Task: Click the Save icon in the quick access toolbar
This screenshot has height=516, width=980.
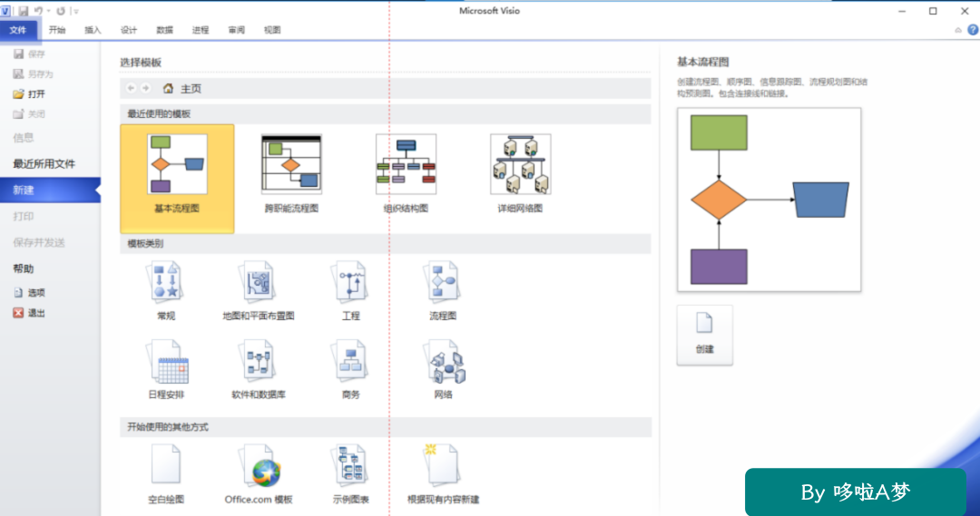Action: pyautogui.click(x=23, y=11)
